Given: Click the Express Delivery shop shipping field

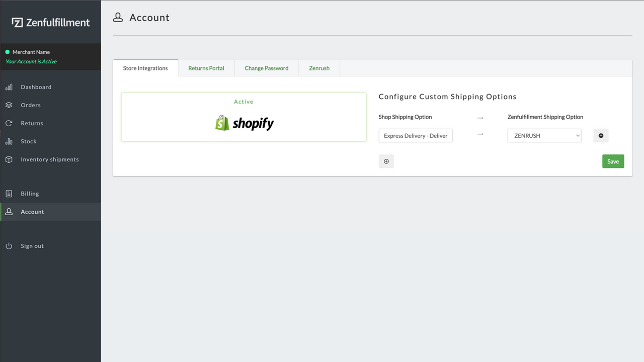Looking at the screenshot, I should (416, 136).
